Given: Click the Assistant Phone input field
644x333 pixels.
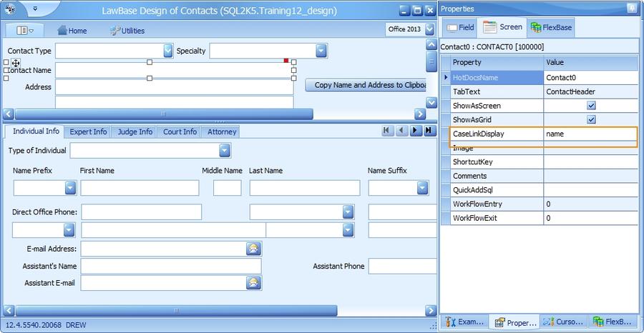Looking at the screenshot, I should pyautogui.click(x=402, y=266).
